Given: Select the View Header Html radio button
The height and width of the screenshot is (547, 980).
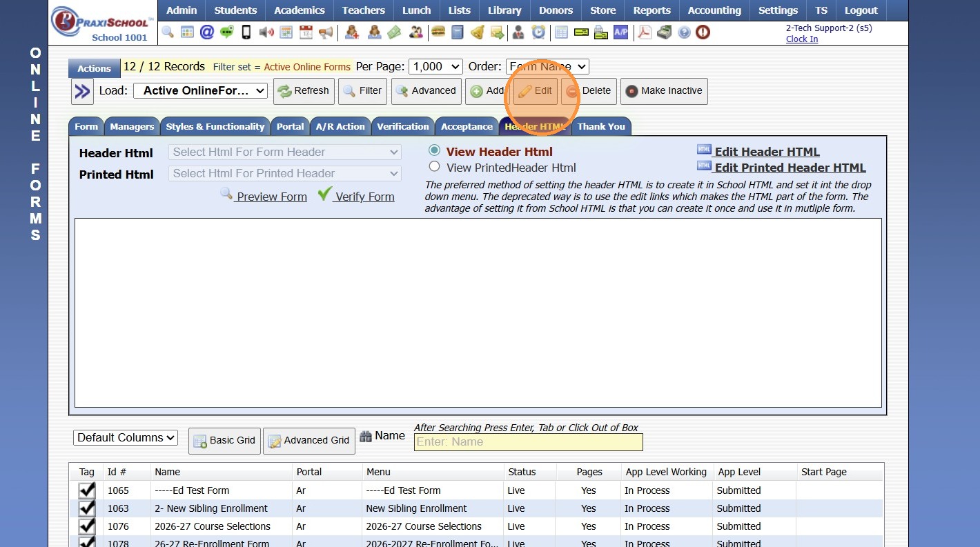Looking at the screenshot, I should [x=434, y=150].
